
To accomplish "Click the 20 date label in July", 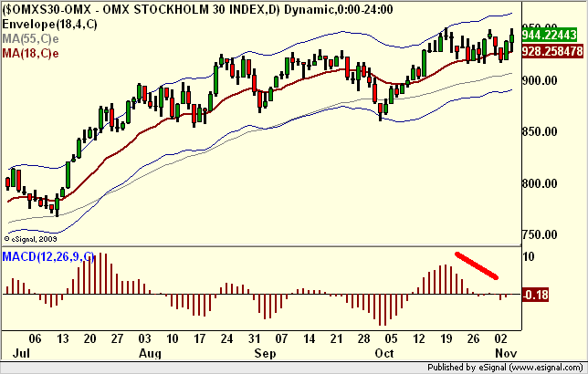I will coord(90,338).
